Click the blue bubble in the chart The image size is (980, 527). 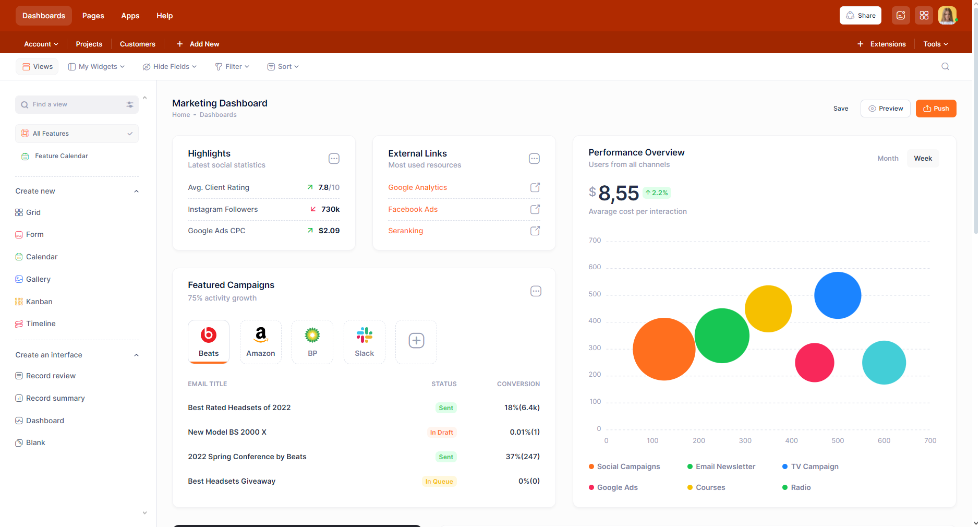(x=837, y=295)
